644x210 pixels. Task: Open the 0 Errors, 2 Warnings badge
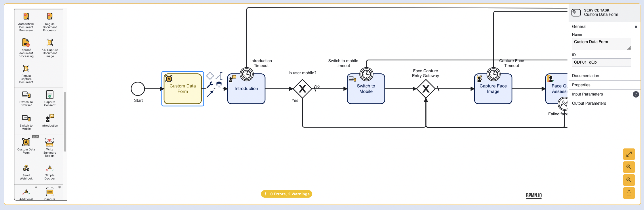[x=287, y=194]
